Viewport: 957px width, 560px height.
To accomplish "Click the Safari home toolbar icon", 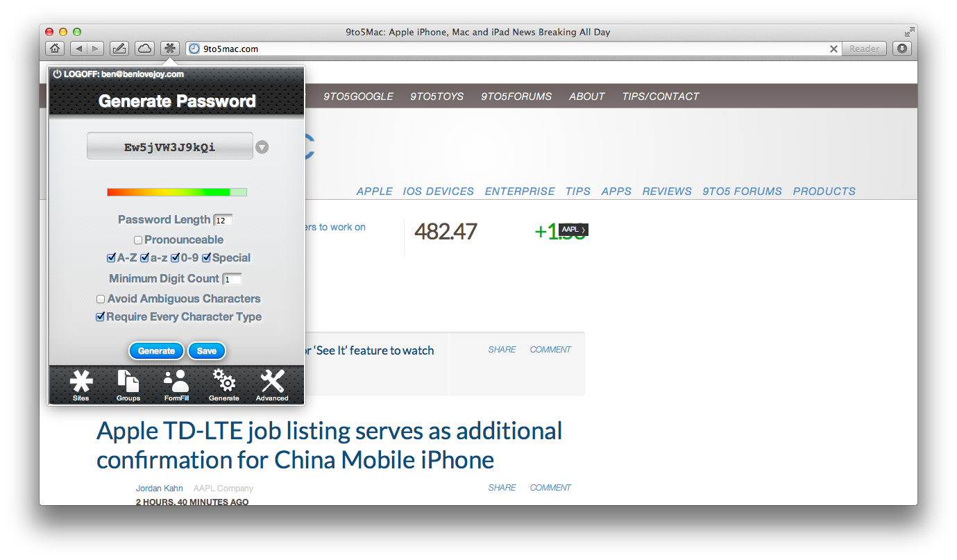I will click(x=55, y=49).
